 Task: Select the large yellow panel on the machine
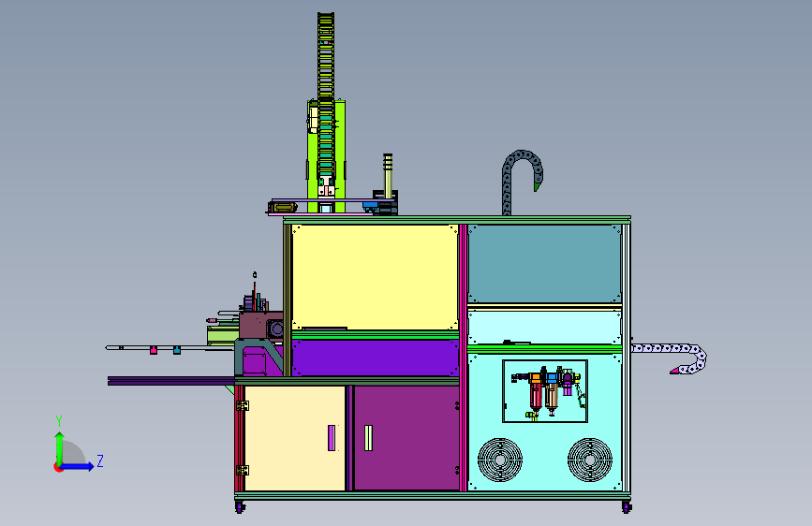tap(375, 277)
